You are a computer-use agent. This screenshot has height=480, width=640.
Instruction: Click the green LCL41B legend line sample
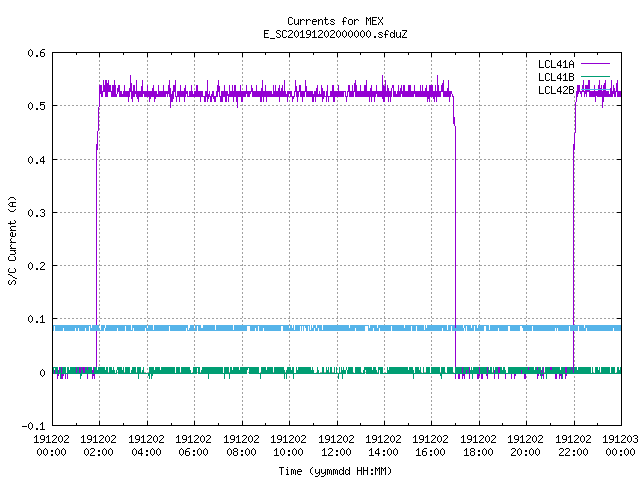click(x=595, y=76)
